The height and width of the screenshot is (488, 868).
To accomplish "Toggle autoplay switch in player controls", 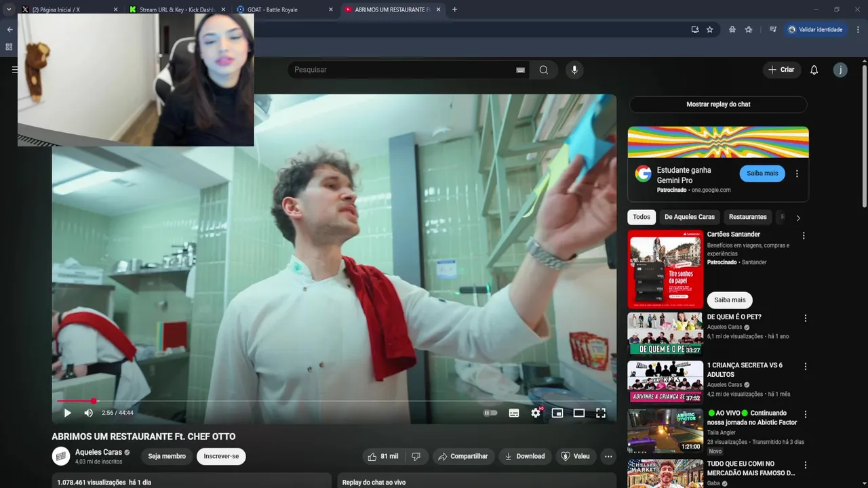I will point(490,413).
